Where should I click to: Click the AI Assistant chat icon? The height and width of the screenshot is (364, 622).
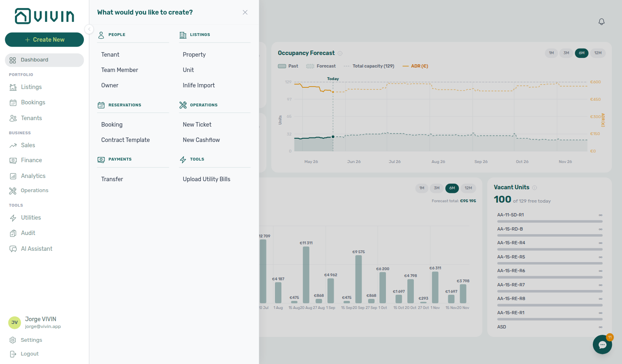[13, 249]
